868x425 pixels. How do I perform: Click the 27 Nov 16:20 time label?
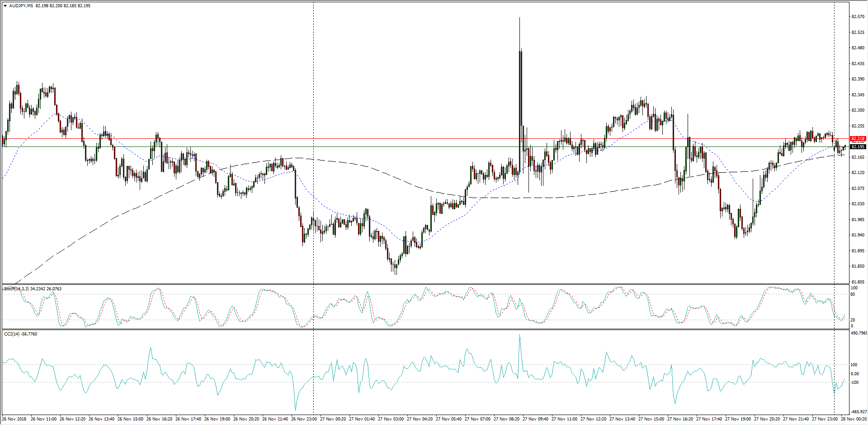(x=680, y=419)
